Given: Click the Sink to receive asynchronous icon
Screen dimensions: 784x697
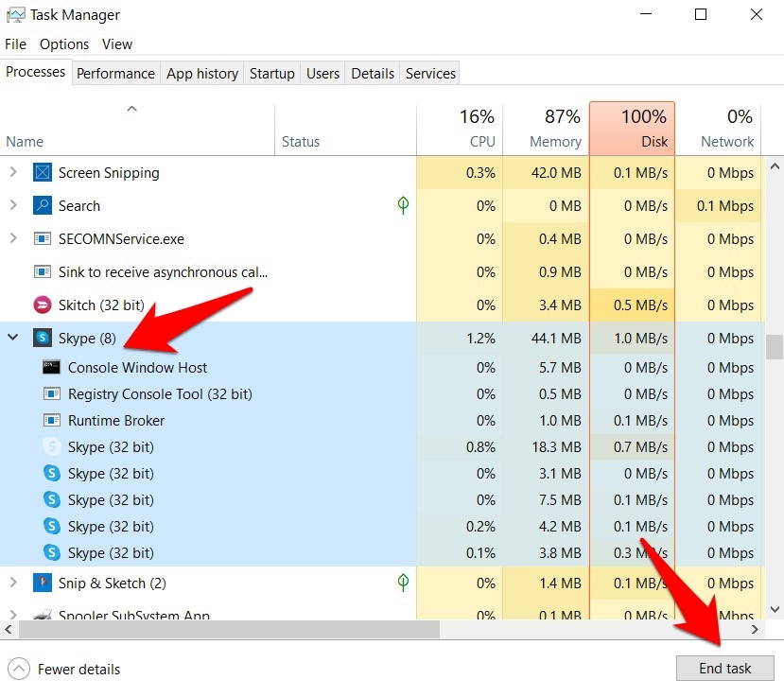Looking at the screenshot, I should pyautogui.click(x=43, y=271).
